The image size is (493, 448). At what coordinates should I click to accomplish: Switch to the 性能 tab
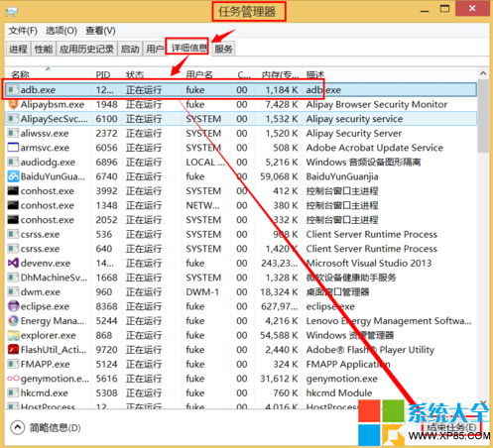44,49
